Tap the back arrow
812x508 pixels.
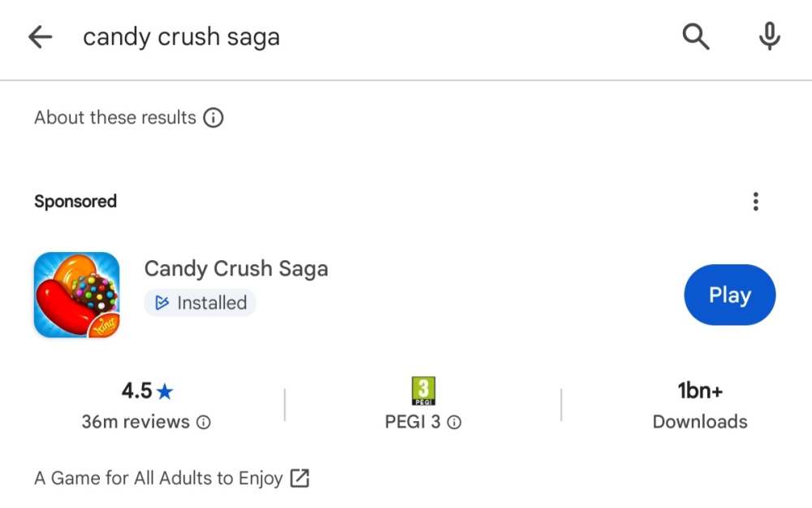tap(40, 37)
